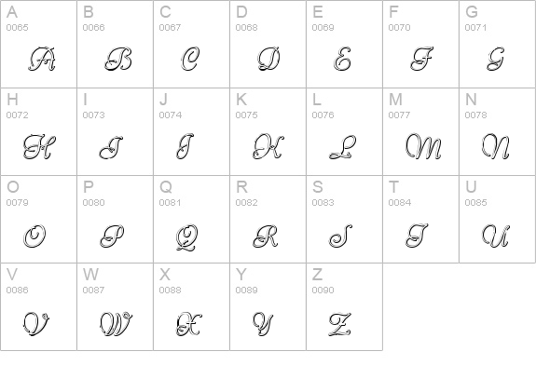536x392 pixels.
Task: Click the cursive H glyph image
Action: click(39, 147)
